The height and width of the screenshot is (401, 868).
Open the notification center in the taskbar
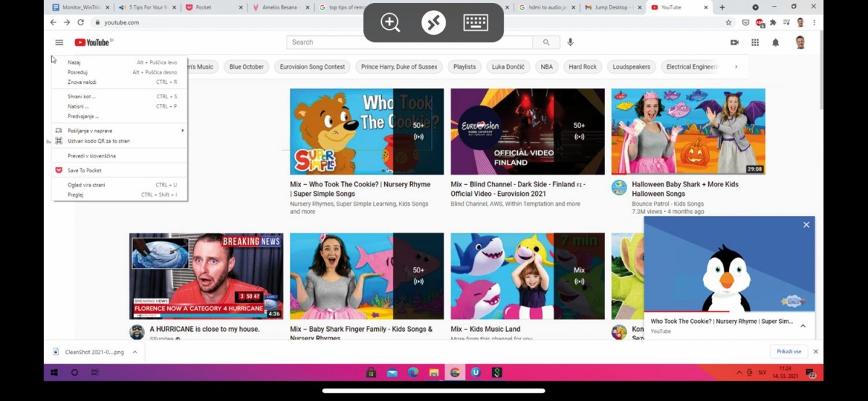[x=811, y=373]
